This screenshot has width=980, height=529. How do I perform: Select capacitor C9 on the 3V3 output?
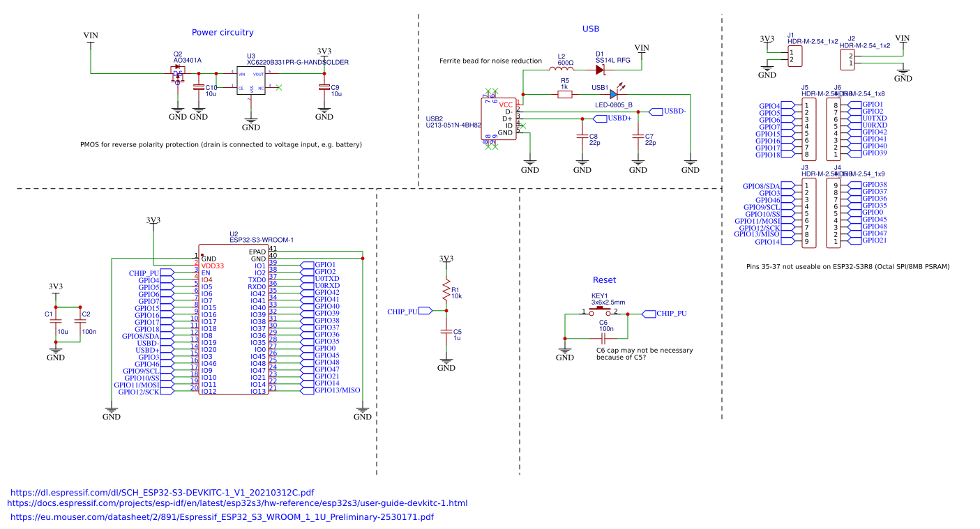324,87
